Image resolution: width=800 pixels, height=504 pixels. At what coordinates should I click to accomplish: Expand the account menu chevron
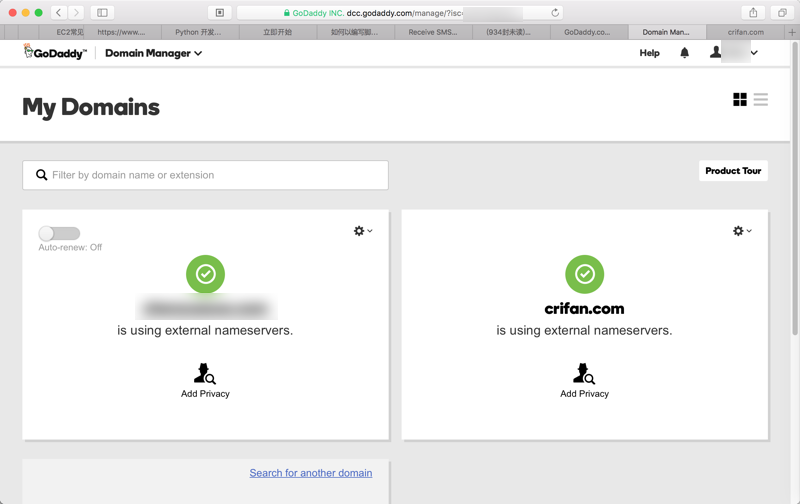click(754, 53)
